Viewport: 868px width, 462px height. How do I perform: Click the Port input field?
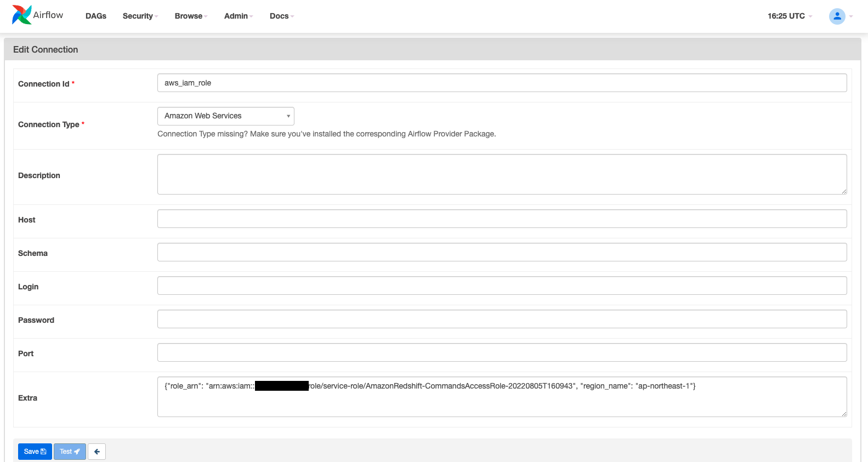(x=502, y=352)
